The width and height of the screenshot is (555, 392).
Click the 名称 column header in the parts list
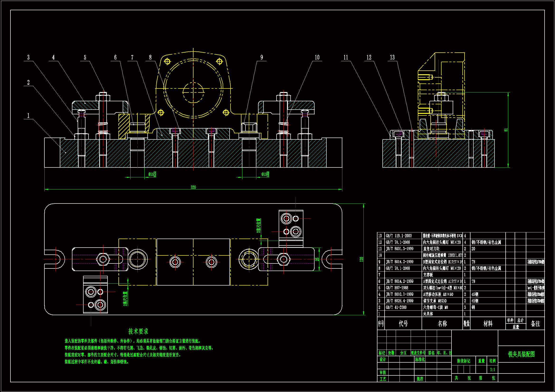[x=442, y=324]
